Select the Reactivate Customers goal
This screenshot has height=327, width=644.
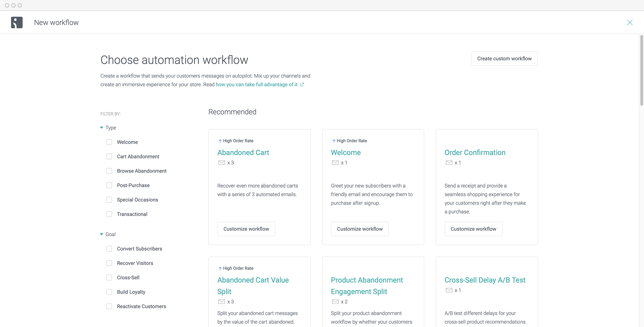(x=109, y=307)
